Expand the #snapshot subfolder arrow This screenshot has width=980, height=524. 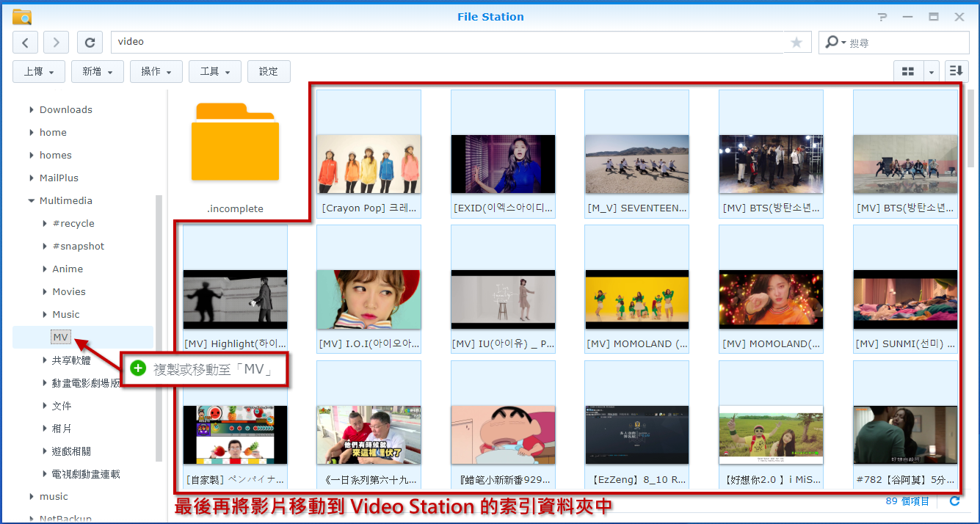click(x=45, y=247)
